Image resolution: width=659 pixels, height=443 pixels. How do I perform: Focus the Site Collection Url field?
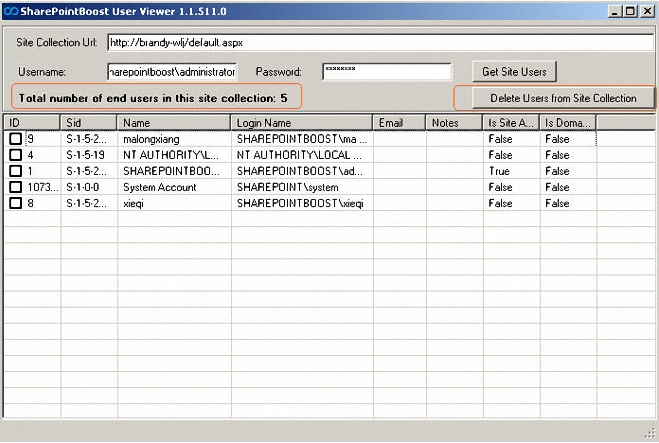click(x=380, y=42)
